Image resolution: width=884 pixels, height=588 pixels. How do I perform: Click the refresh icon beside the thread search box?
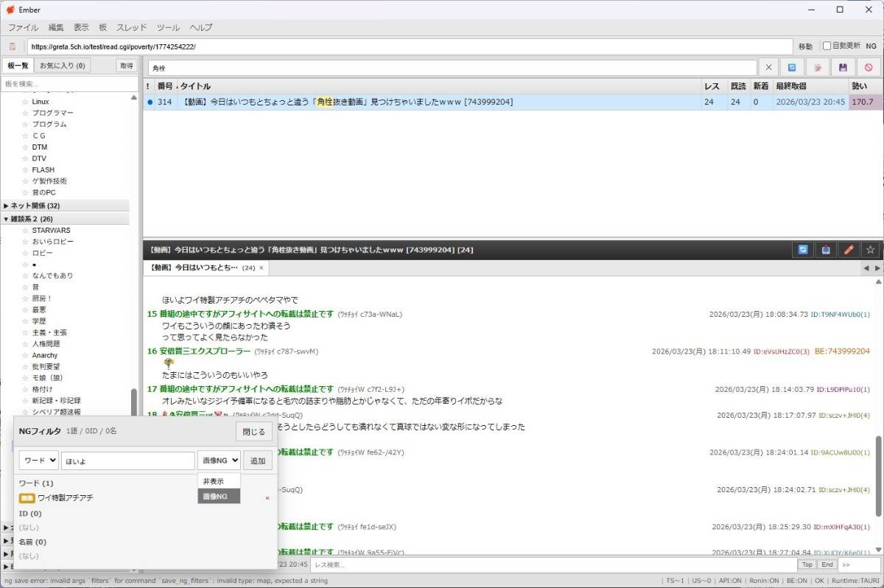(x=792, y=68)
